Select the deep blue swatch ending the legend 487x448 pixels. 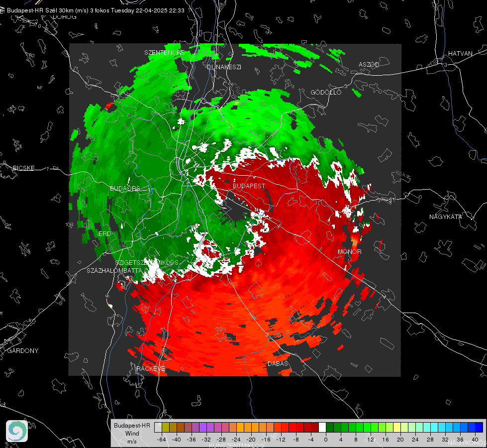tap(479, 428)
